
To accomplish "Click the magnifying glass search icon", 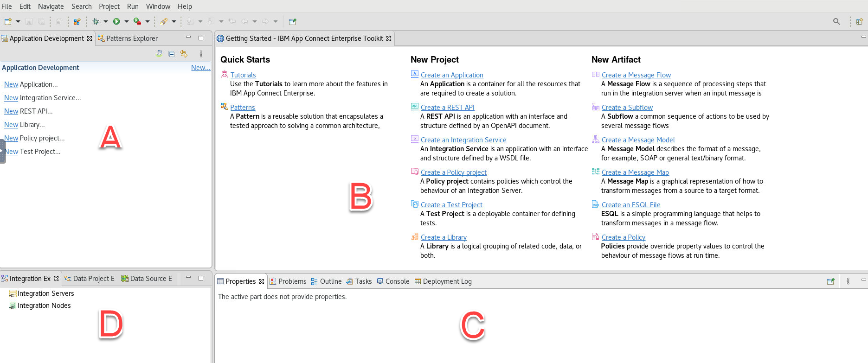I will [x=836, y=21].
